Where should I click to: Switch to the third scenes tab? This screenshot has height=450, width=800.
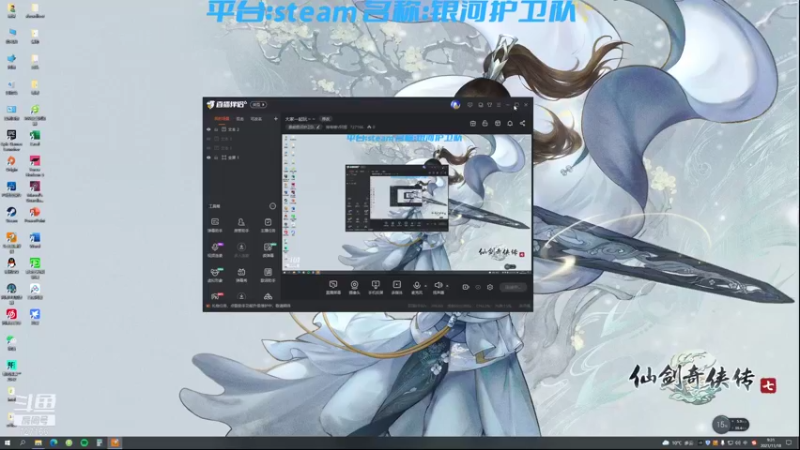(256, 119)
